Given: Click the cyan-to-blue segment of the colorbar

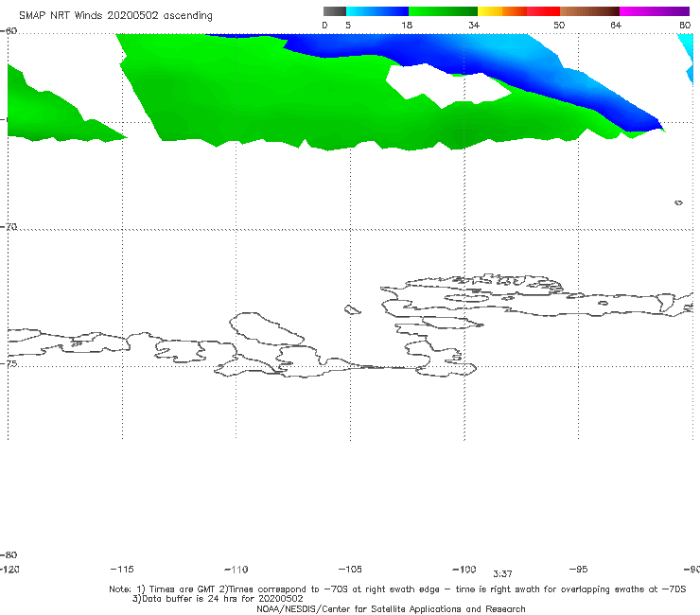Looking at the screenshot, I should (377, 11).
